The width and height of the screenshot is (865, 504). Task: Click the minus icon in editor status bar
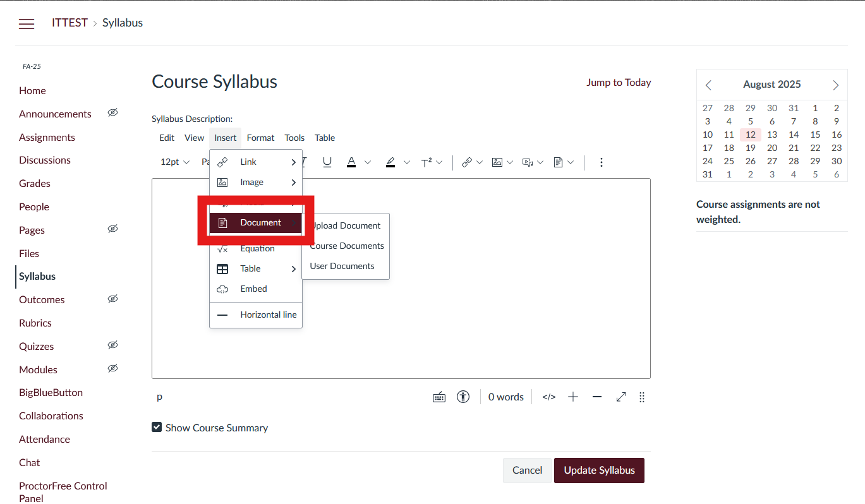coord(597,397)
